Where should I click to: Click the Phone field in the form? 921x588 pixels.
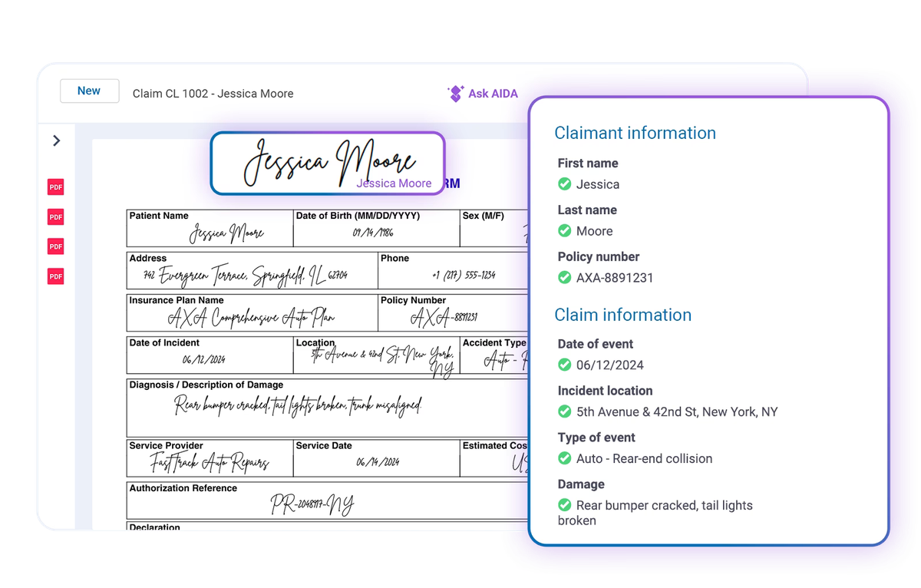[453, 270]
